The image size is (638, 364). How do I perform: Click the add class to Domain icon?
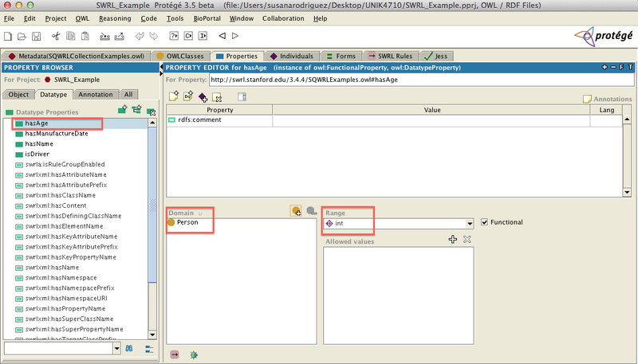click(296, 211)
